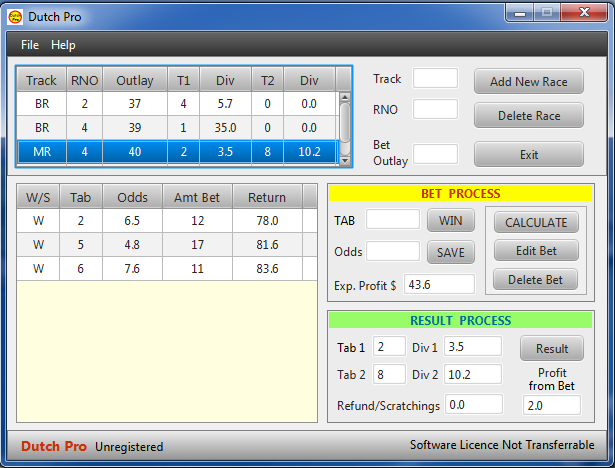Image resolution: width=615 pixels, height=468 pixels.
Task: Focus the Track input field
Action: (435, 78)
